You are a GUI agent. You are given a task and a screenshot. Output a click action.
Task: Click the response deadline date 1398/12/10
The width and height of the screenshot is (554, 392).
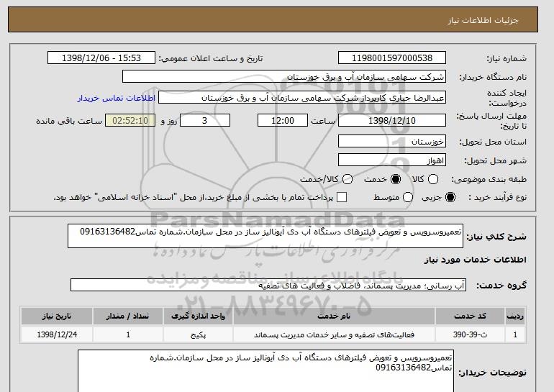(x=392, y=120)
